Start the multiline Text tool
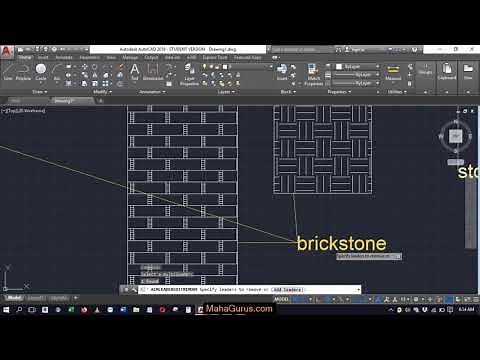 point(135,72)
